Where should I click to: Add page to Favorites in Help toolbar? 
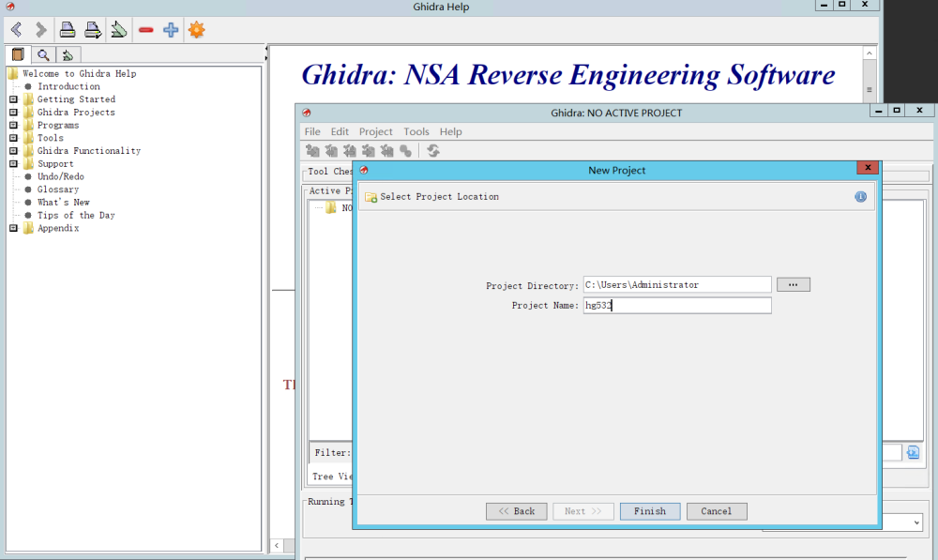pos(118,29)
